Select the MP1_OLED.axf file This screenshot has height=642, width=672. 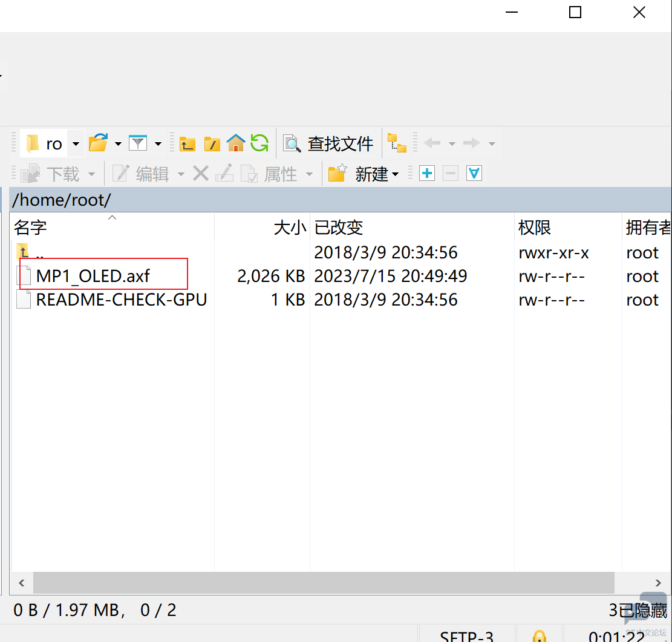tap(93, 276)
